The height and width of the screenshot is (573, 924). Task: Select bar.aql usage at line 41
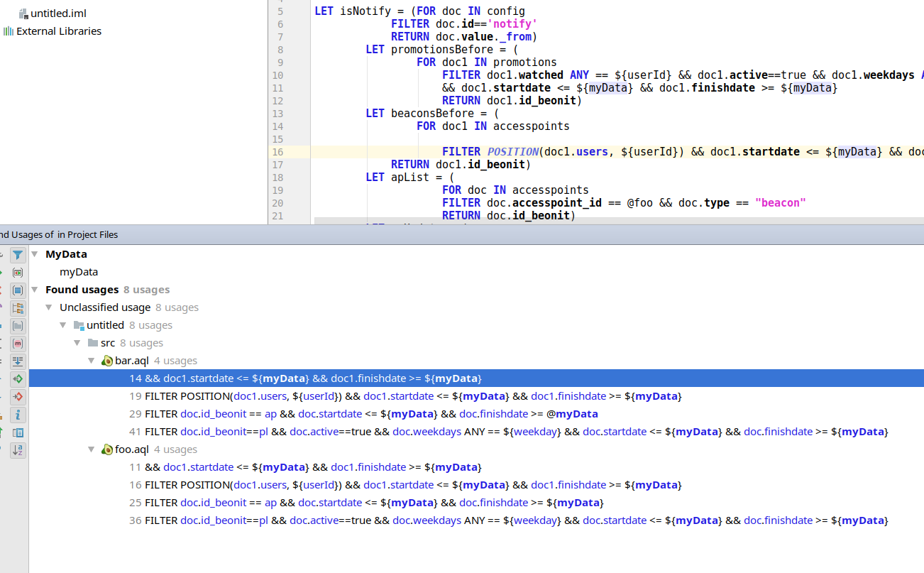476,432
